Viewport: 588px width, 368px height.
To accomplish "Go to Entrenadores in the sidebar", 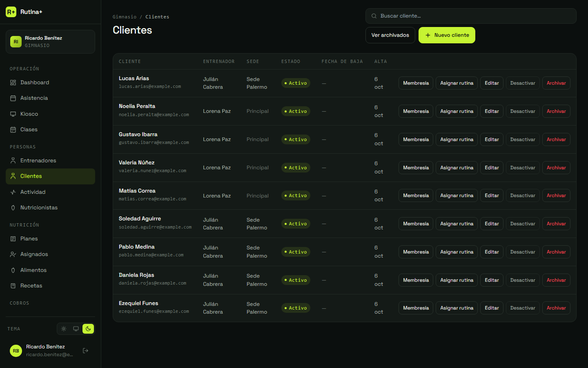I will tap(50, 161).
